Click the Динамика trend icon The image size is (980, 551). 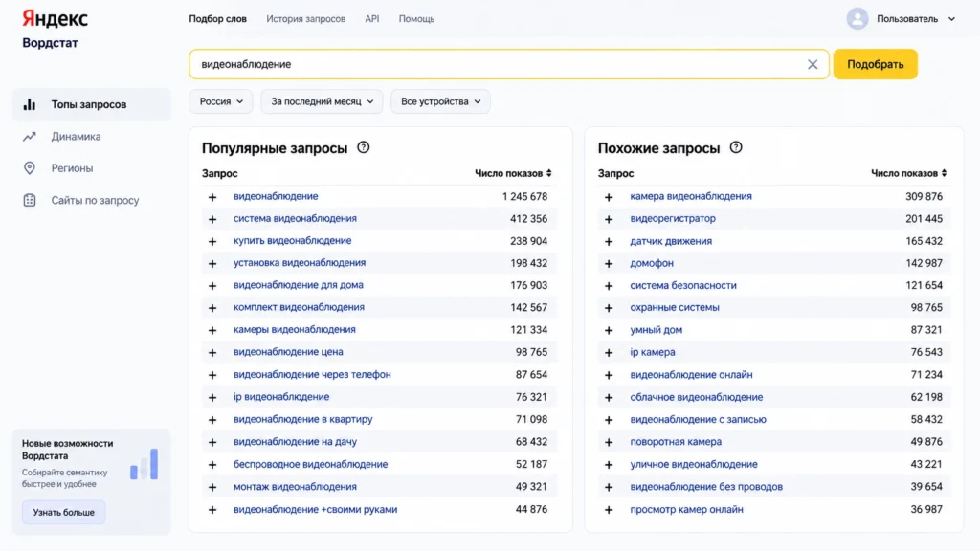[30, 136]
